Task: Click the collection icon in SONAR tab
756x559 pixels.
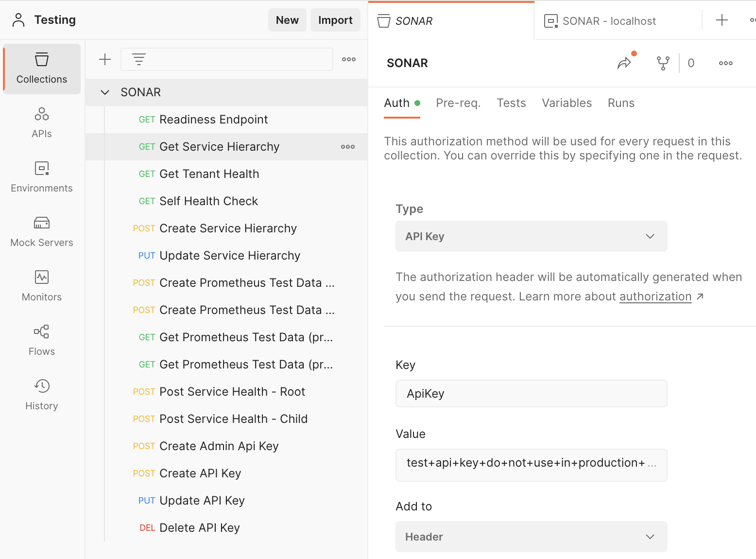Action: click(384, 21)
